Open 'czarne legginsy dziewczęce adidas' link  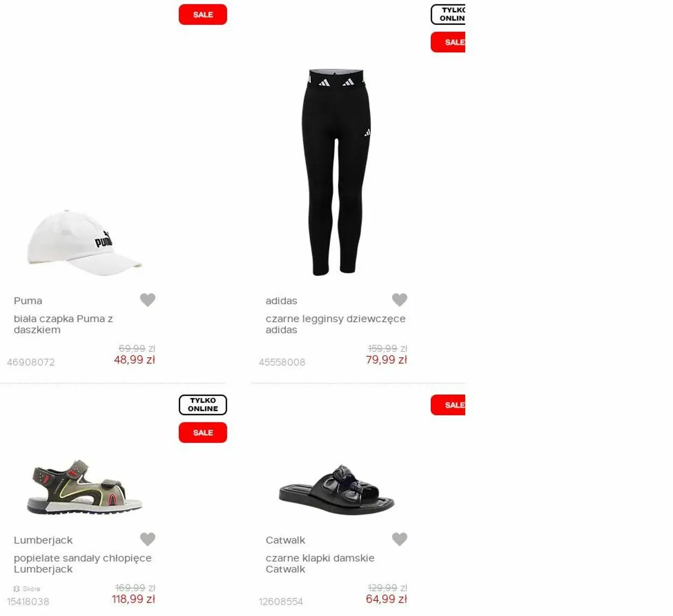point(335,324)
